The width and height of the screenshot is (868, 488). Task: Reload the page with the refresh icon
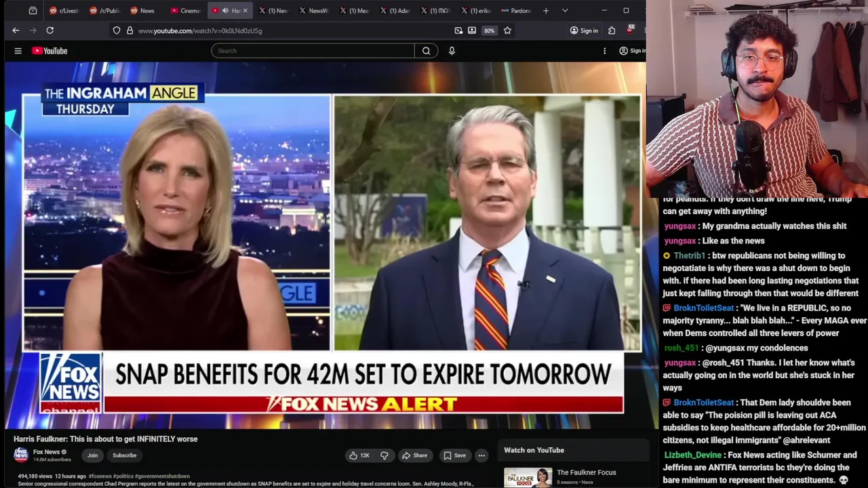tap(50, 30)
